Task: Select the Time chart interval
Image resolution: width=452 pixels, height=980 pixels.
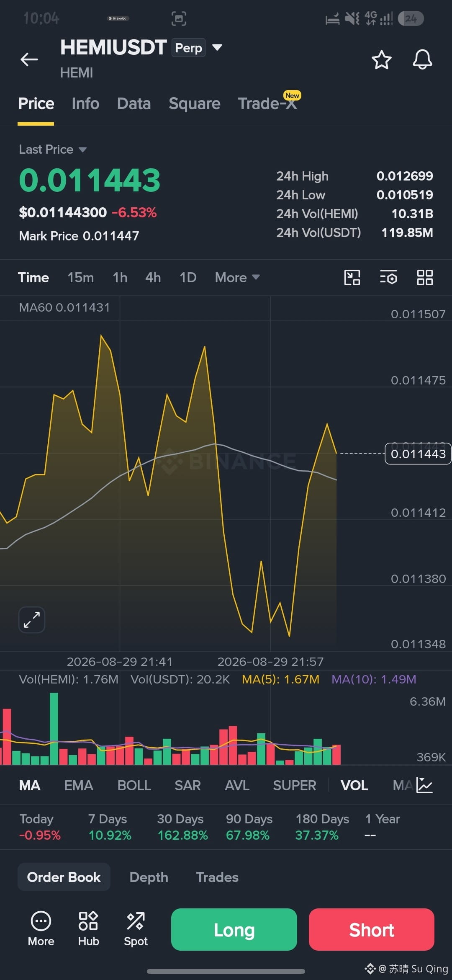Action: (33, 278)
